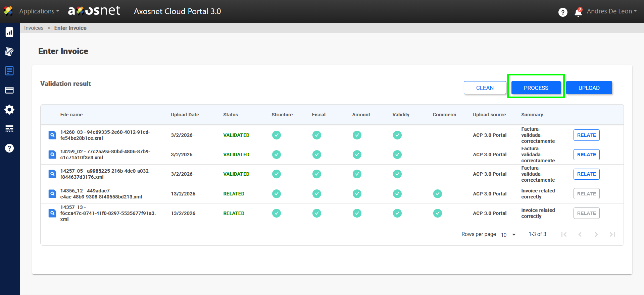Preview file 14357_13 with magnifier icon
644x295 pixels.
[x=52, y=213]
